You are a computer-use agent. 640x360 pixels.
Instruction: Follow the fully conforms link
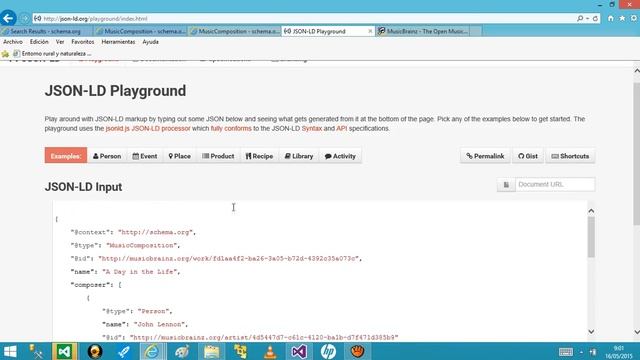231,129
